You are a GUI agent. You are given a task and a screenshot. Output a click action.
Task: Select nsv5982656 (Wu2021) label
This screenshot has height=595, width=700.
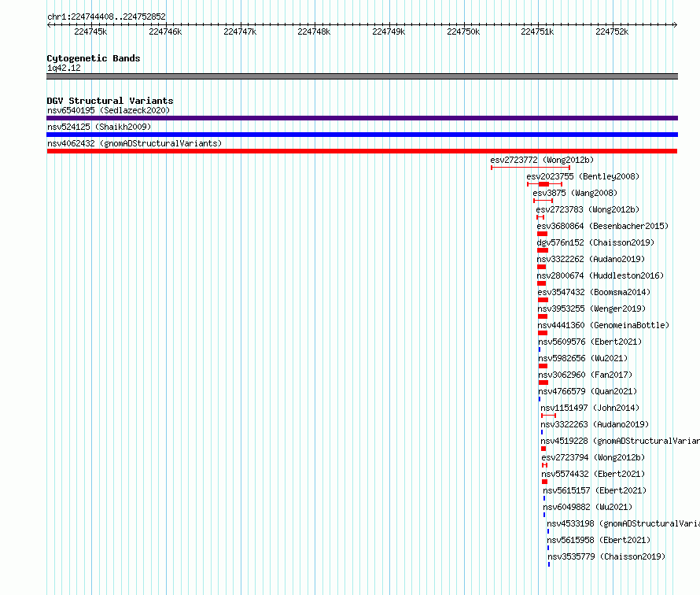coord(583,358)
